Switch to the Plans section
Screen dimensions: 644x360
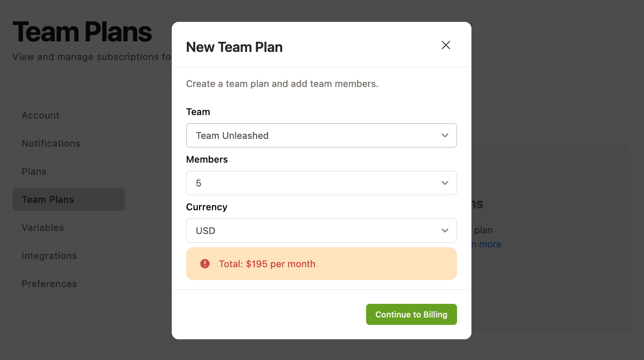(x=34, y=171)
